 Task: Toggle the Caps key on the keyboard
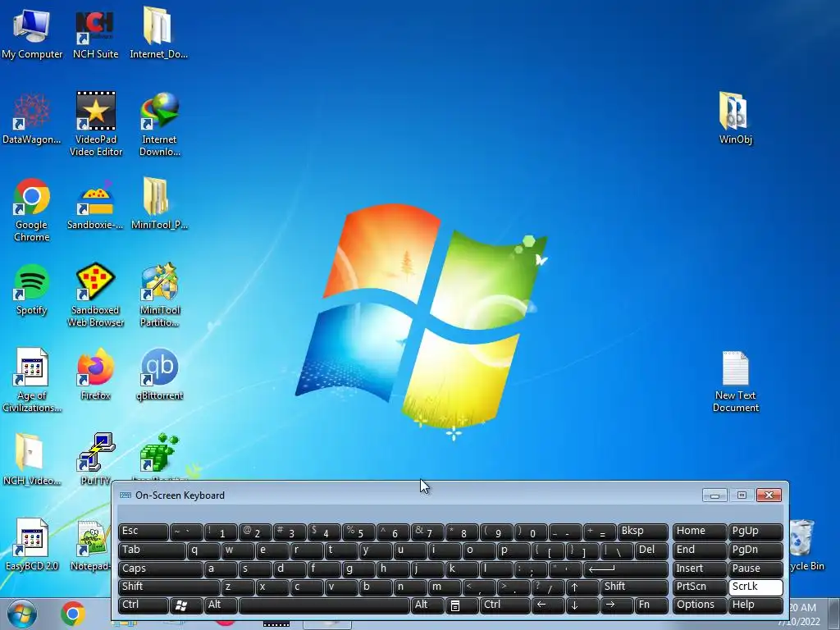coord(160,568)
